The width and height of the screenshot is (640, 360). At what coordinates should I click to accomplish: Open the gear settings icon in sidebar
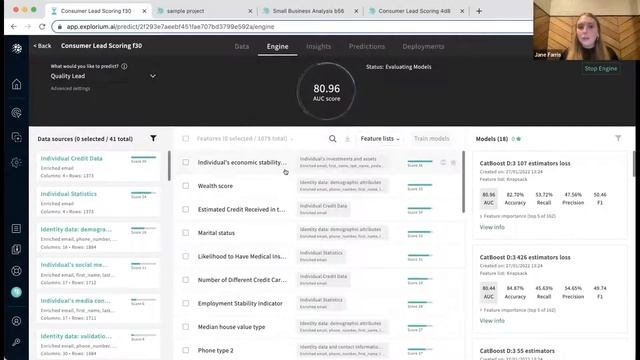click(x=16, y=162)
